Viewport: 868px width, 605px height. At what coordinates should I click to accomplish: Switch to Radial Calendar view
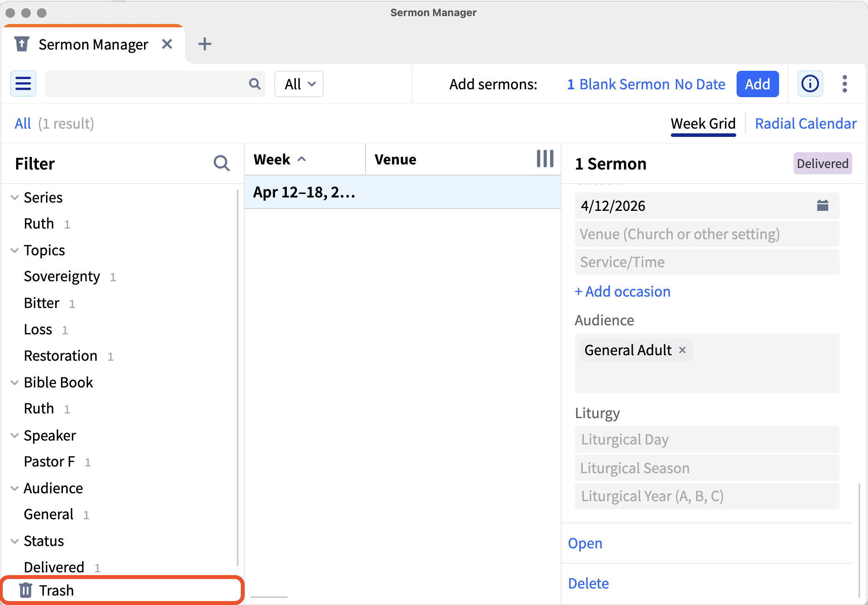tap(805, 124)
